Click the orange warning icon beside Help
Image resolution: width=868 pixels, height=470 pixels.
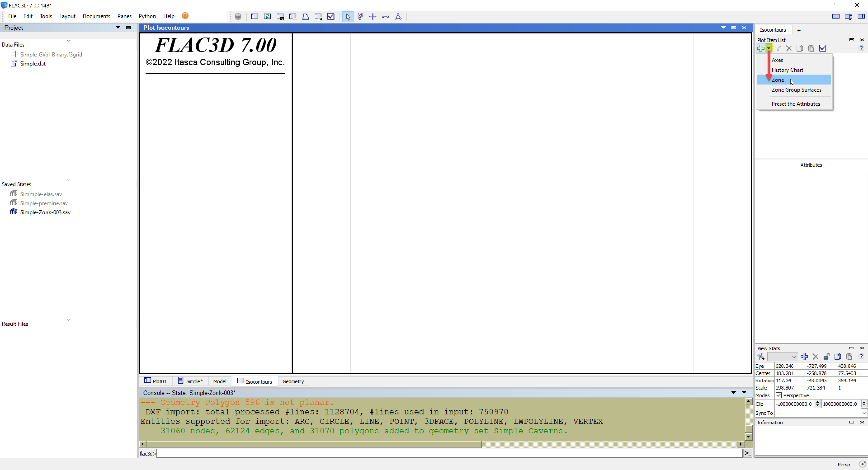185,16
